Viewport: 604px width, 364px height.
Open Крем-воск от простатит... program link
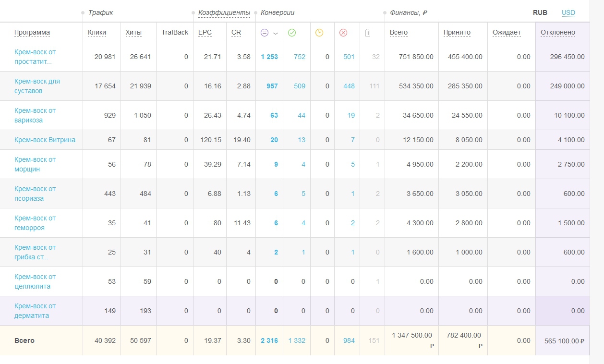(x=35, y=57)
